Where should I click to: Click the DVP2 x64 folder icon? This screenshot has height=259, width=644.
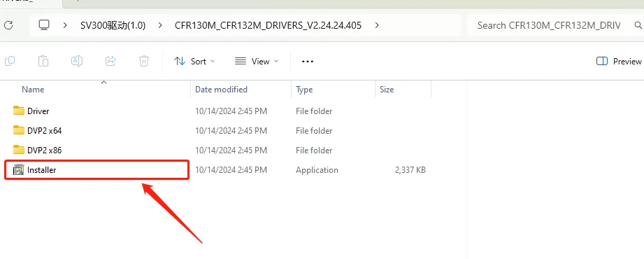coord(18,130)
